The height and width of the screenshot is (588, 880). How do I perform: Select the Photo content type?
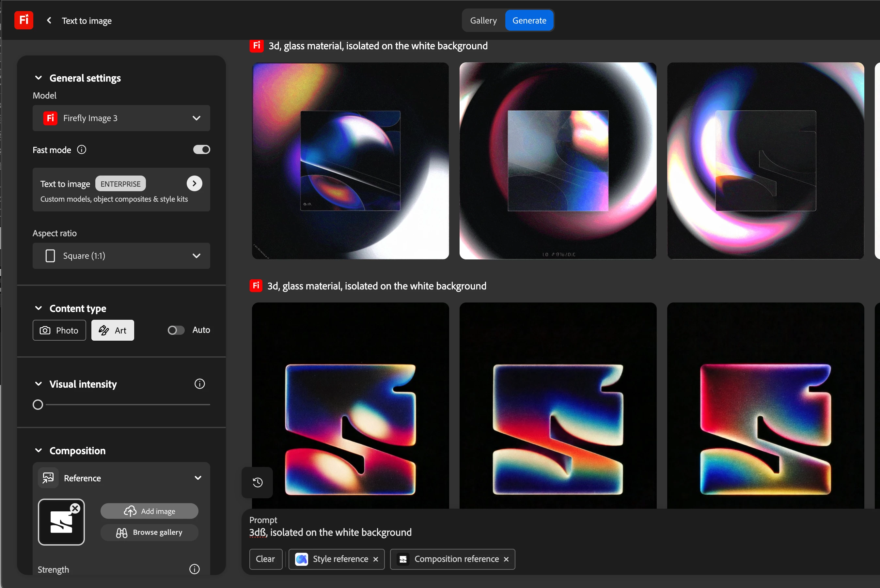tap(59, 330)
